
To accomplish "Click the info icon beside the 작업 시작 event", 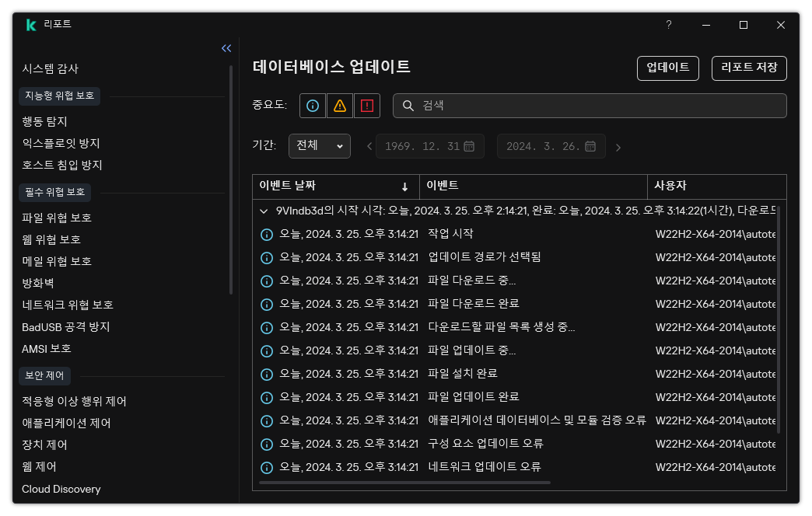I will [x=267, y=234].
